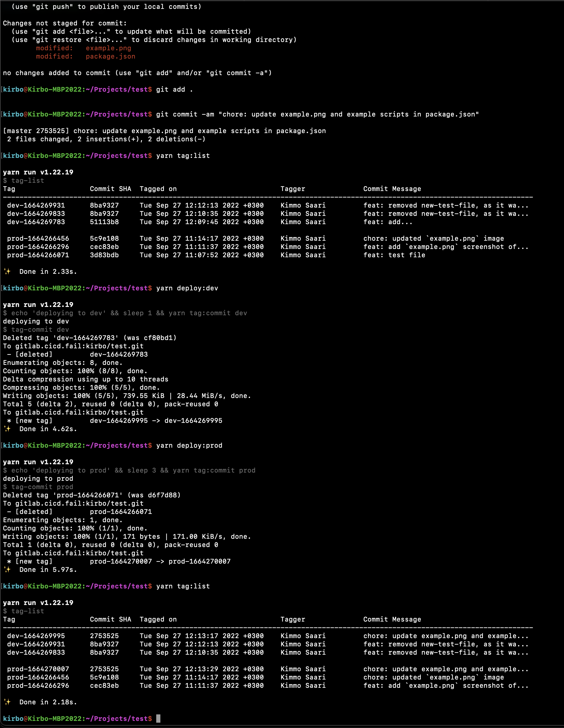Click '171 bytes | 171.00 KiB/s' writing line
564x728 pixels.
[127, 537]
